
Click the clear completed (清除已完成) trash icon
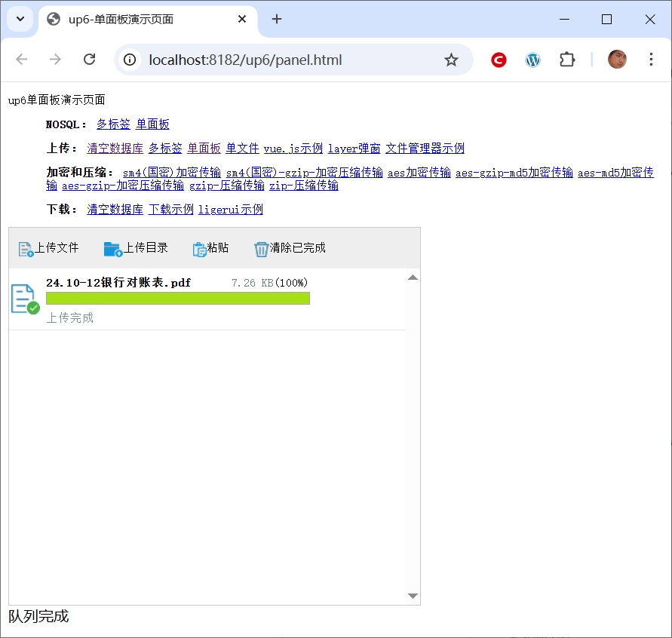point(261,249)
